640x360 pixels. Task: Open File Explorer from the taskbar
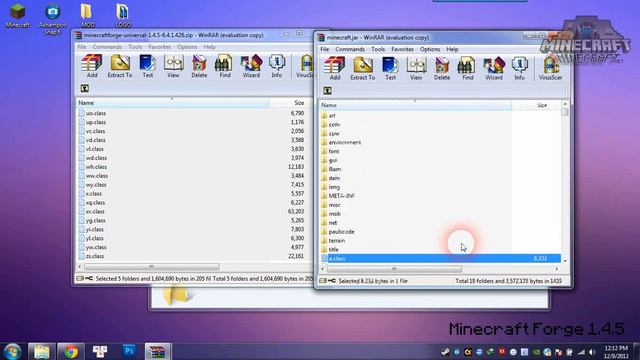pyautogui.click(x=41, y=351)
